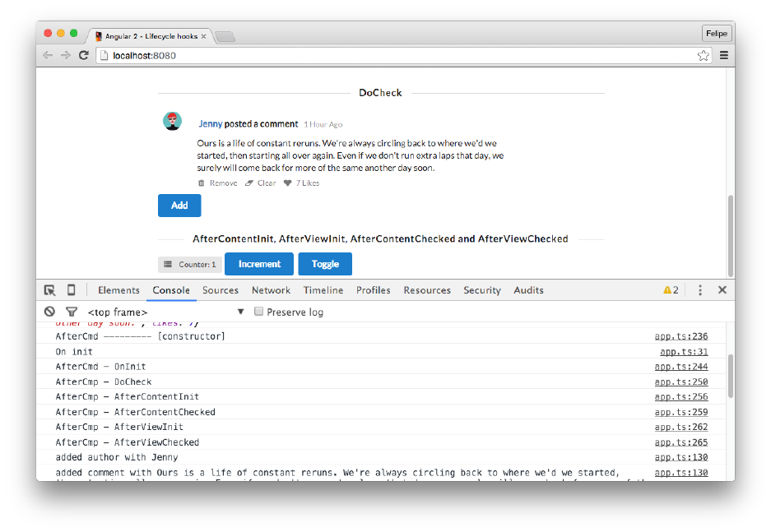
Task: Click the Remove link under the comment
Action: pyautogui.click(x=218, y=183)
